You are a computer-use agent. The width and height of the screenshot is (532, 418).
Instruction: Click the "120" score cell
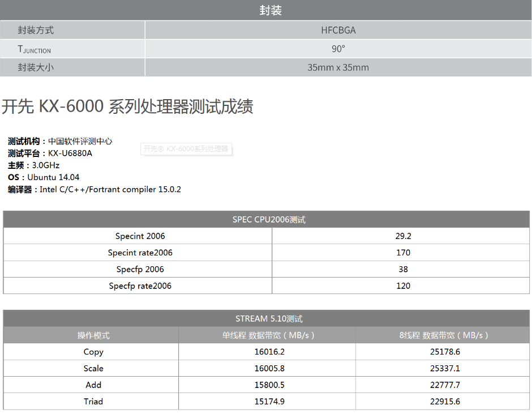tap(401, 286)
